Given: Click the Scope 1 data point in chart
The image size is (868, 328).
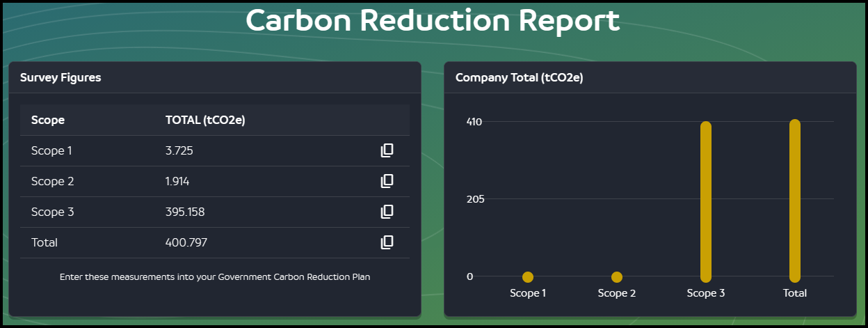Looking at the screenshot, I should click(x=528, y=276).
